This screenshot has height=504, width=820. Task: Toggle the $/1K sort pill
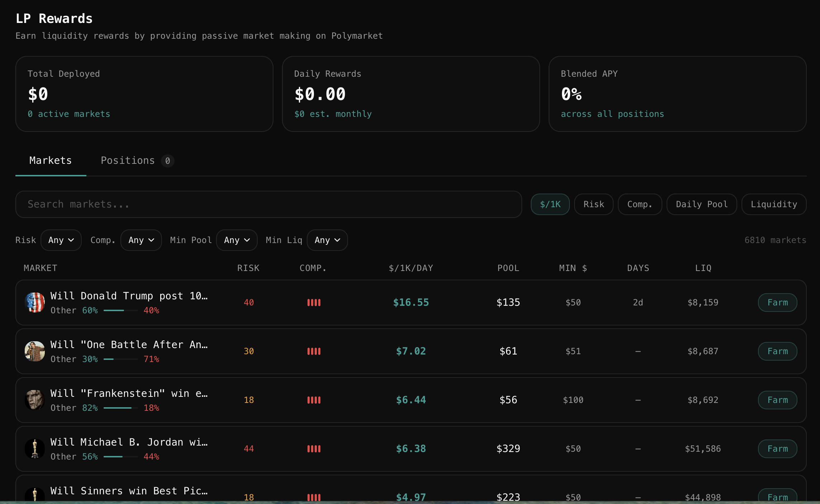pyautogui.click(x=550, y=204)
